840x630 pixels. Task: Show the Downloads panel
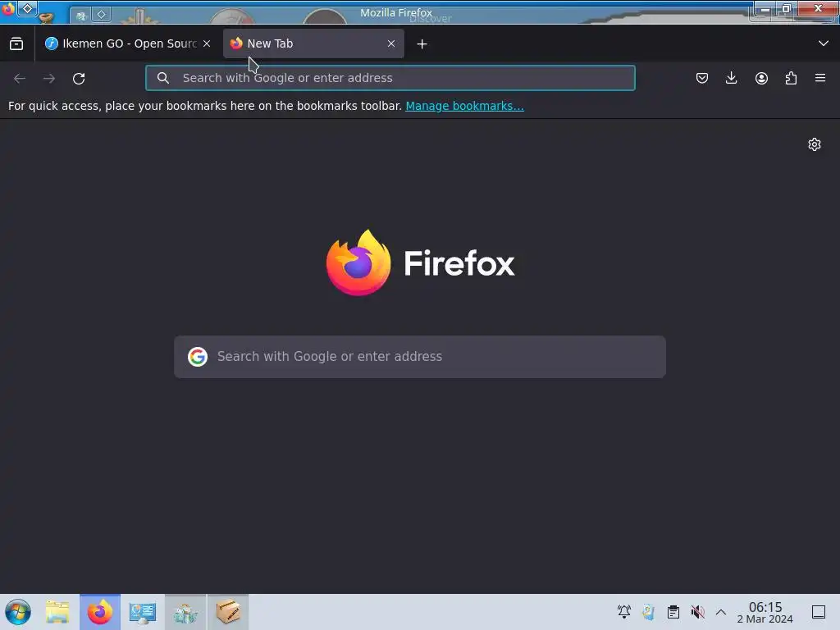point(731,78)
